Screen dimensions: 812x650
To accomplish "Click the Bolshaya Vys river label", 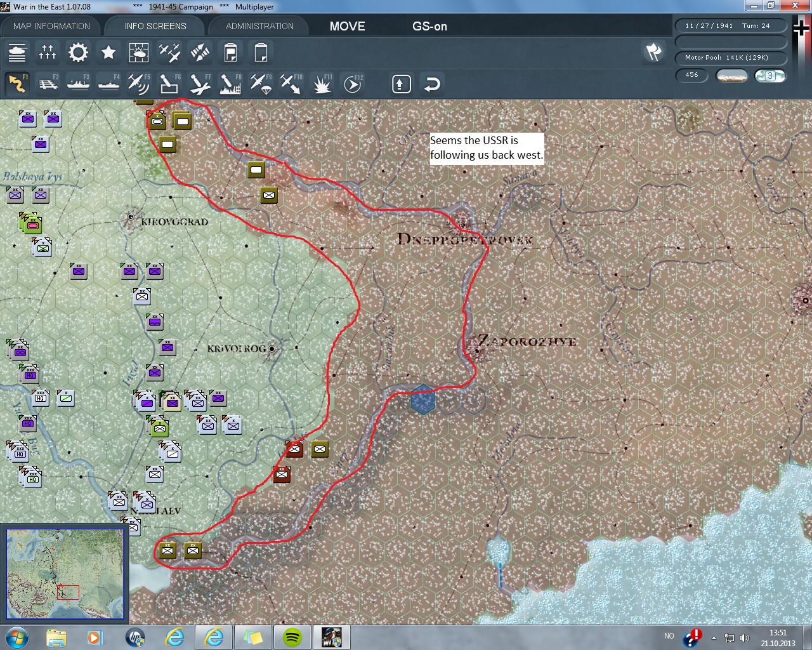I will coord(32,176).
